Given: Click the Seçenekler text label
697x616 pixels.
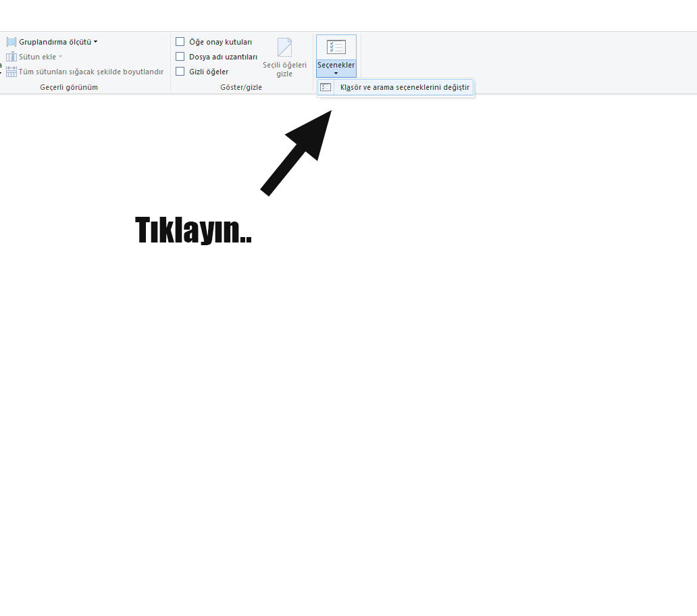Looking at the screenshot, I should [x=336, y=65].
